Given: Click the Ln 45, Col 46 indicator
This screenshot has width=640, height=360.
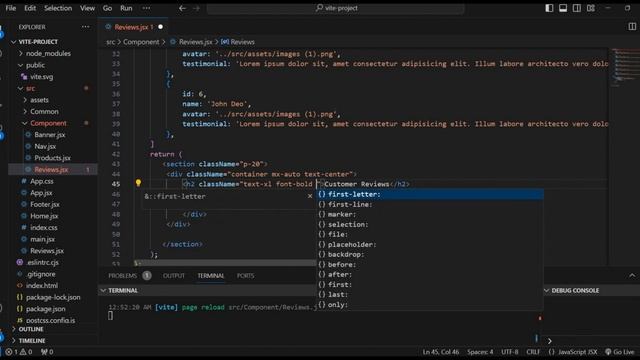Looking at the screenshot, I should 440,352.
